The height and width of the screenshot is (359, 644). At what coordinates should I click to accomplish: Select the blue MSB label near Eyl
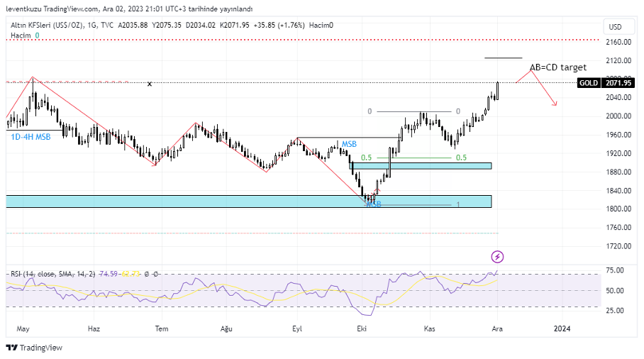[x=349, y=144]
